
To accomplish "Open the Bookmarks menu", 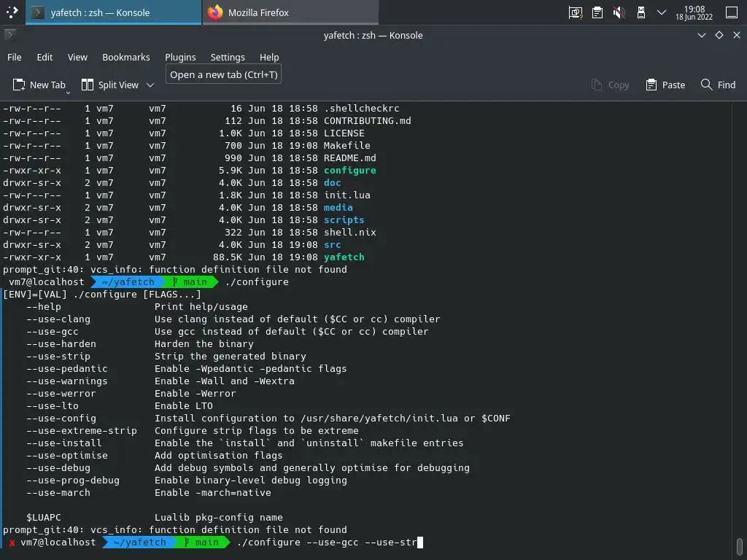I will (125, 57).
